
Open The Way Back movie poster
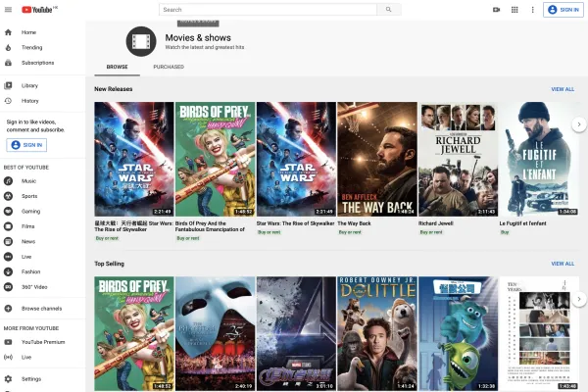click(377, 159)
